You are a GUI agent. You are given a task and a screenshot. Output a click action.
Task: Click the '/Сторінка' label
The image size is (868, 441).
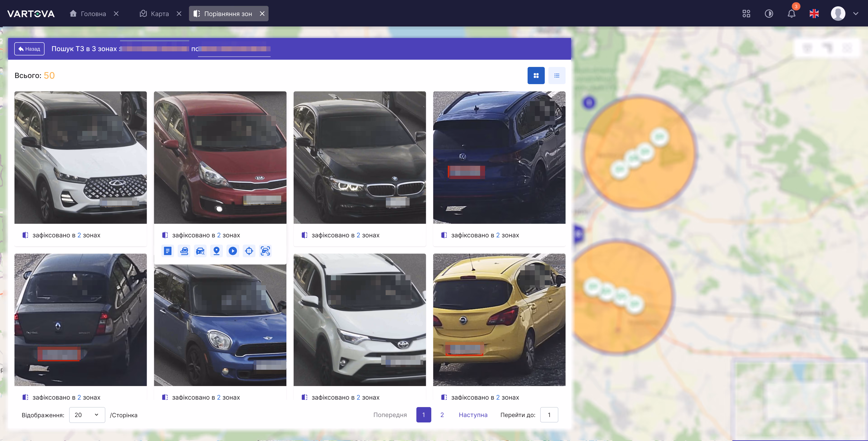point(124,415)
